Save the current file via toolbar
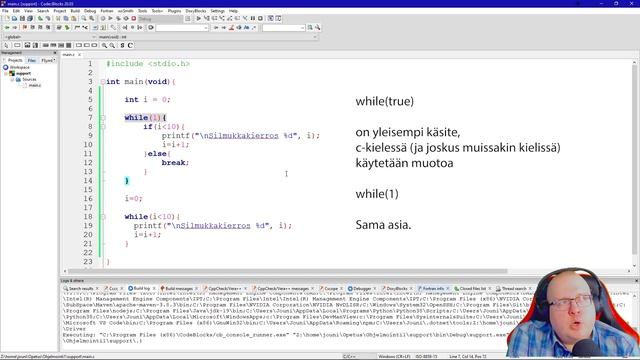This screenshot has height=360, width=640. click(22, 18)
